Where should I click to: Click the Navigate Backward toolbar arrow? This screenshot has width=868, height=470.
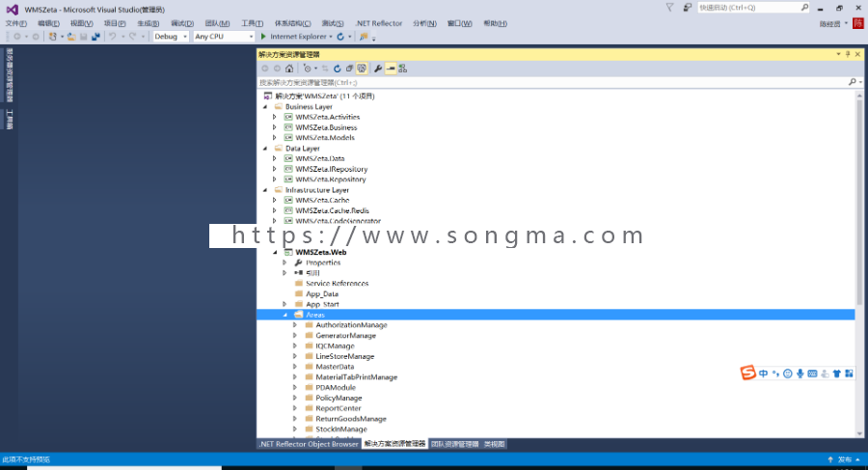pos(17,37)
